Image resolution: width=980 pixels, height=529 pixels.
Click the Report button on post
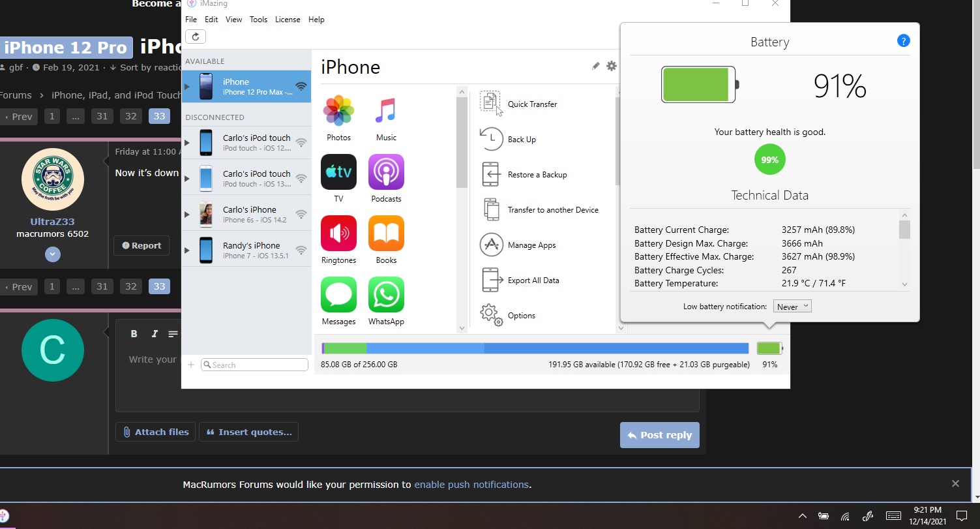pyautogui.click(x=141, y=246)
